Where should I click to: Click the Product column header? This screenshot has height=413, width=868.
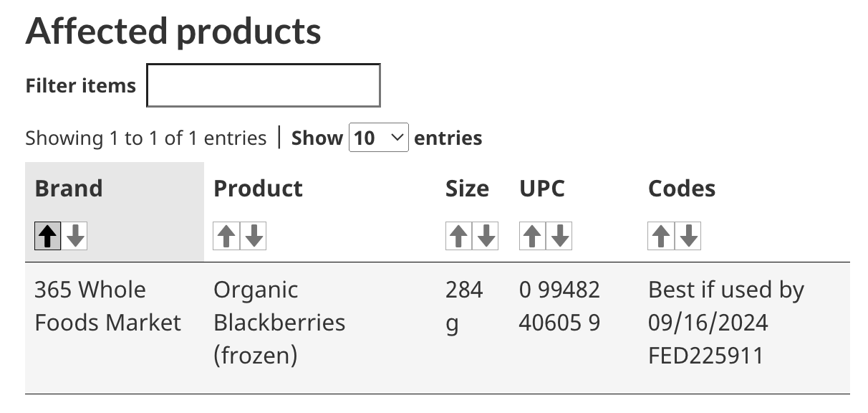(x=258, y=189)
